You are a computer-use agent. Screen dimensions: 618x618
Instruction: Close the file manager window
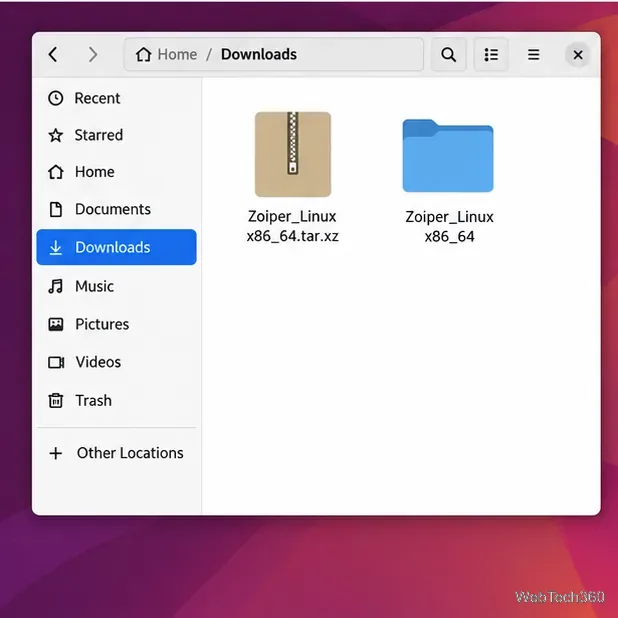coord(577,54)
